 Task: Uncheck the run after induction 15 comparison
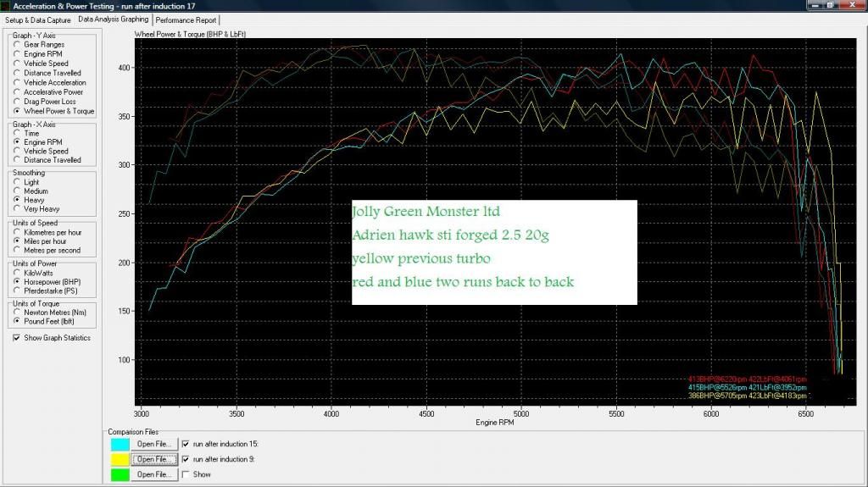point(186,444)
